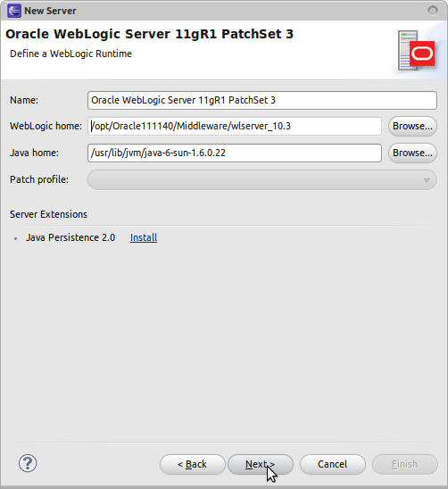Select the Java Persistence 2.0 list entry

pos(71,237)
